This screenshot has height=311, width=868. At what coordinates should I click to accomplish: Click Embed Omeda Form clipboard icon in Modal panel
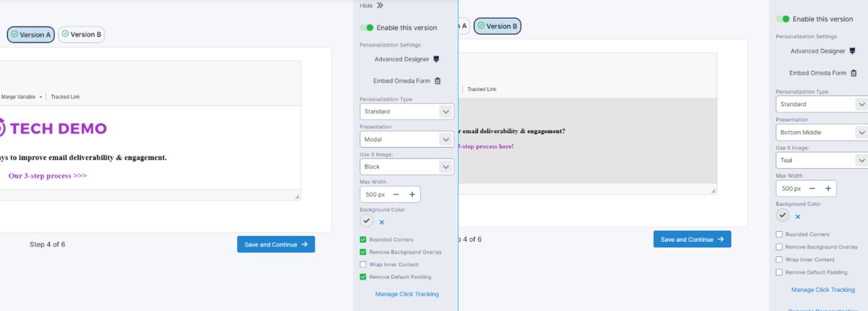click(x=437, y=81)
